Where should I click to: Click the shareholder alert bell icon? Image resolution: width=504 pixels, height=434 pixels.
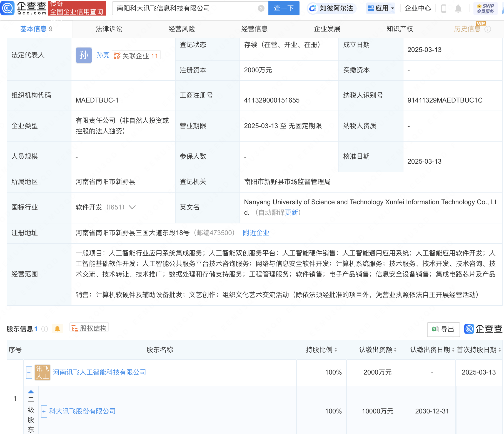coord(58,329)
